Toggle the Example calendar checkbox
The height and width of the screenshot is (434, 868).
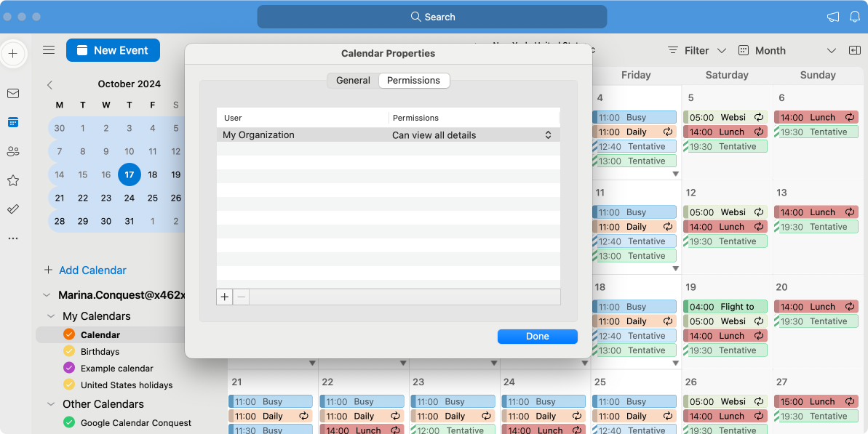[x=68, y=368]
